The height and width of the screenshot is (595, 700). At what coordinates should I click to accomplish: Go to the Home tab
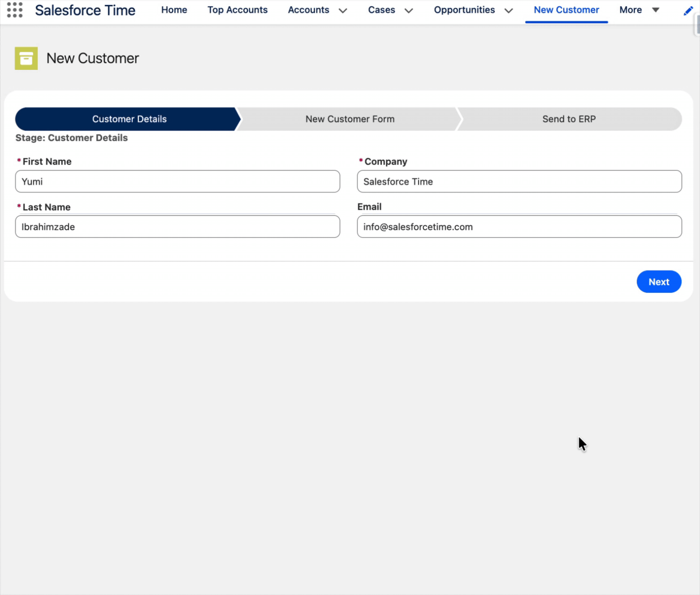(174, 10)
